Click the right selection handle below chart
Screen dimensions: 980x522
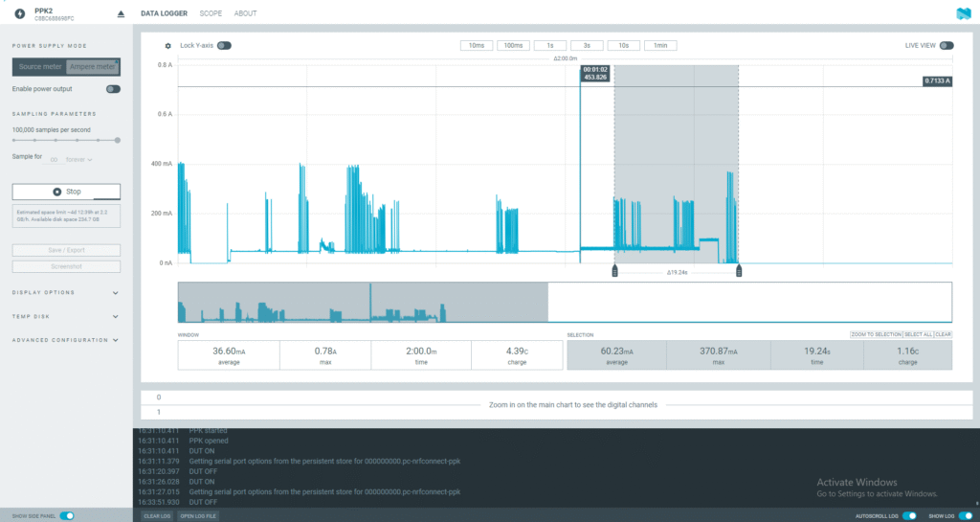pos(739,271)
